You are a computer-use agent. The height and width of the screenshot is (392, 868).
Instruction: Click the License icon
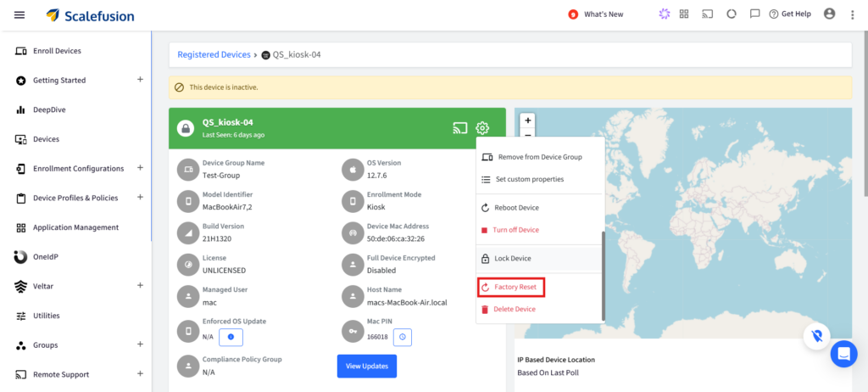(x=188, y=264)
